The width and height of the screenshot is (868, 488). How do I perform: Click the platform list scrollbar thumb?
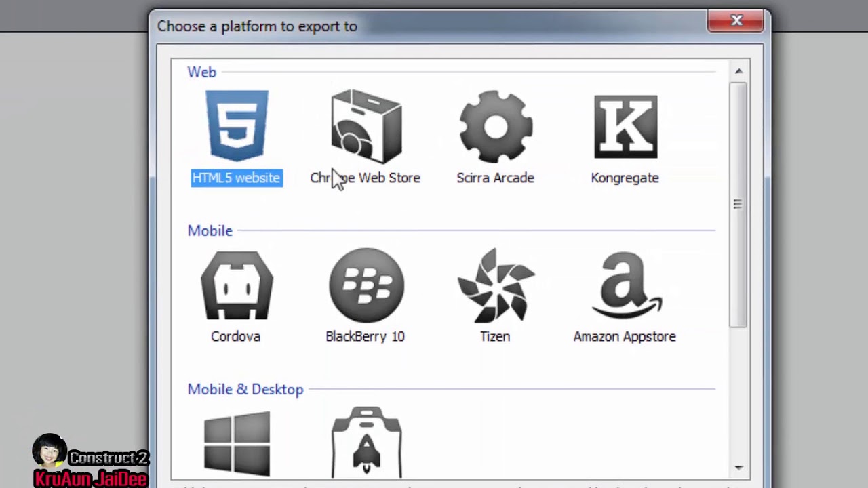pyautogui.click(x=738, y=205)
